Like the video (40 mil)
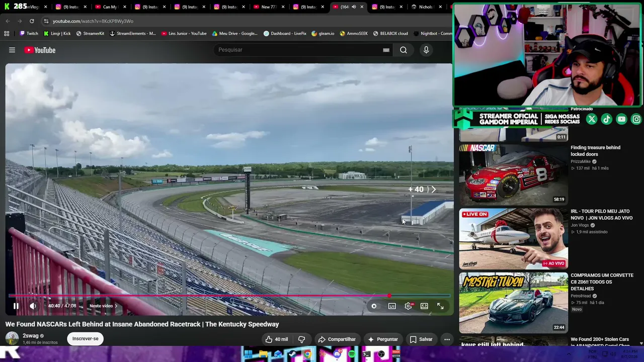Viewport: 644px width, 362px height. tap(276, 339)
